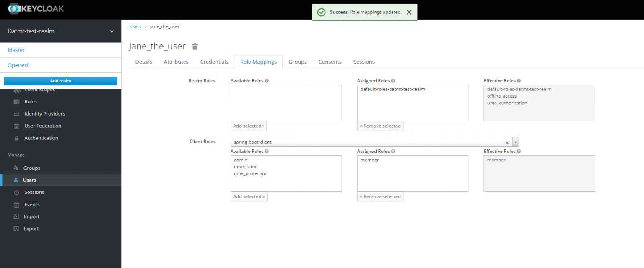This screenshot has height=268, width=644.
Task: Click the Events calendar icon
Action: tap(16, 204)
